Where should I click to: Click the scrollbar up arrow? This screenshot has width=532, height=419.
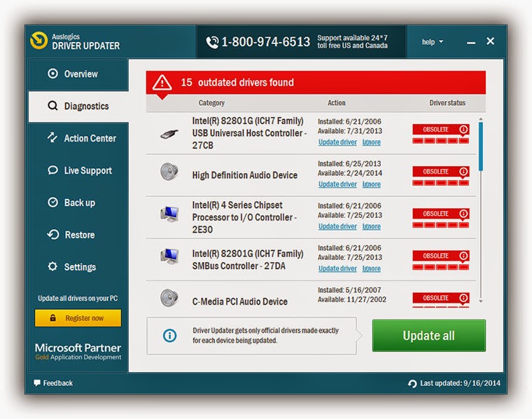coord(480,119)
